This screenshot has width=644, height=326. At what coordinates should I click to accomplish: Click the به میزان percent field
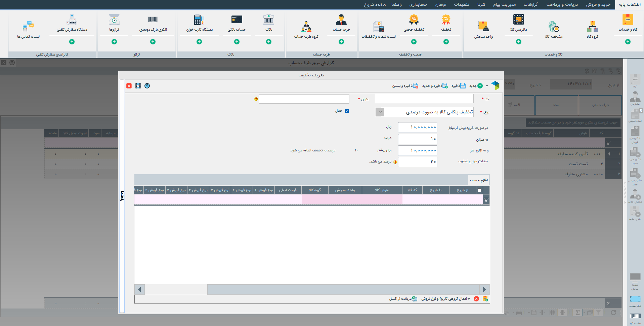coord(418,139)
